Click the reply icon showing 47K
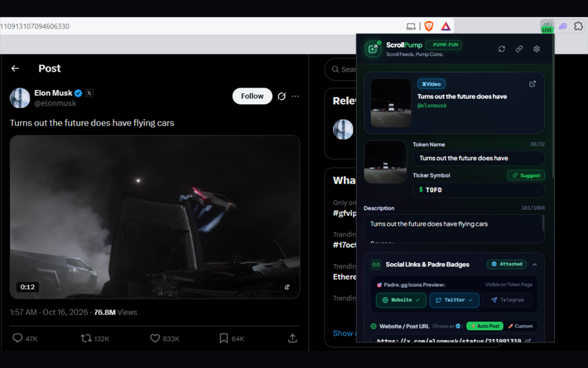 pos(17,339)
